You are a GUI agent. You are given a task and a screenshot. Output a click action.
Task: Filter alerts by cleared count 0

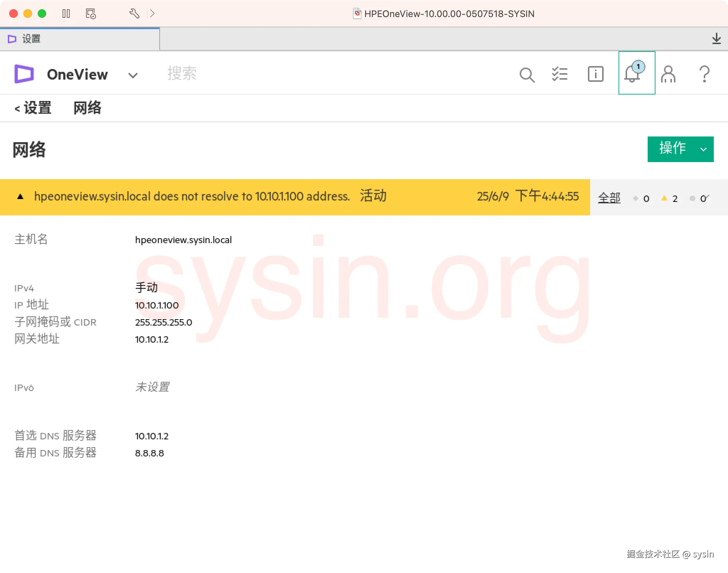click(698, 198)
